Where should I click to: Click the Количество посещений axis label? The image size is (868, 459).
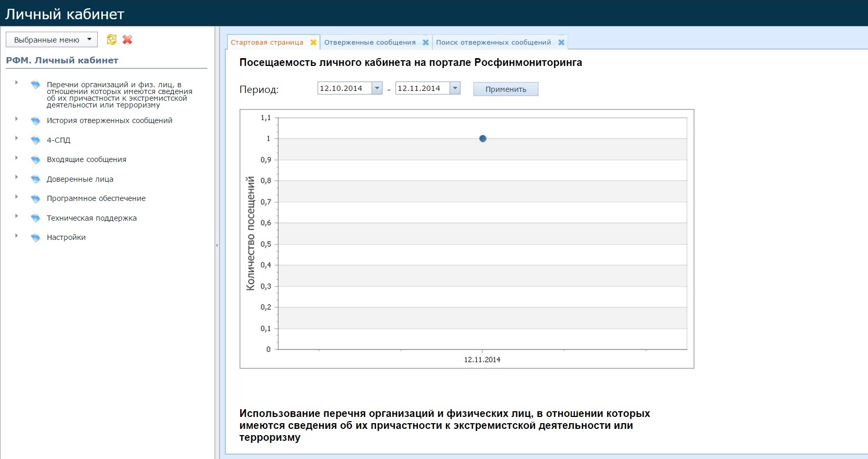pyautogui.click(x=251, y=233)
